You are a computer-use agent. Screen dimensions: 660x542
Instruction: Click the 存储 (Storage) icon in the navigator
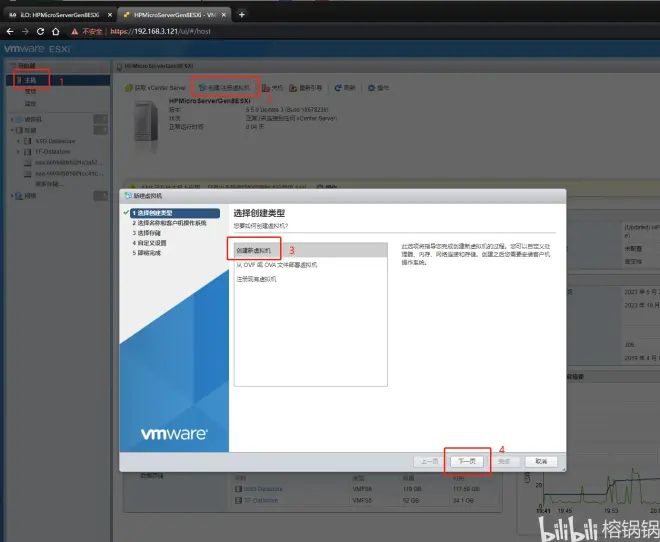[x=19, y=130]
